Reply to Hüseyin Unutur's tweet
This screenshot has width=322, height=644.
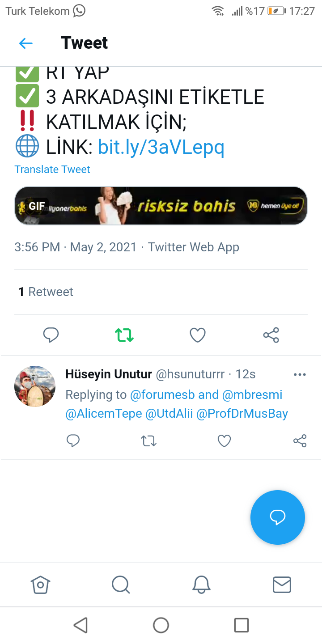click(x=73, y=441)
